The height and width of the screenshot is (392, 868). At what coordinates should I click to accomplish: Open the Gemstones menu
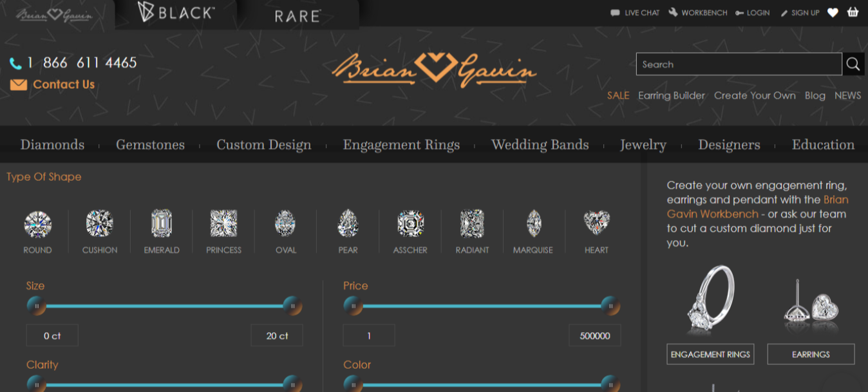tap(150, 145)
